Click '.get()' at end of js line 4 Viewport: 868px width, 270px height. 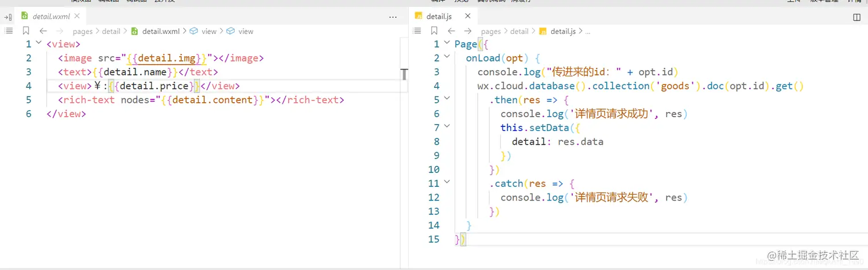(787, 86)
